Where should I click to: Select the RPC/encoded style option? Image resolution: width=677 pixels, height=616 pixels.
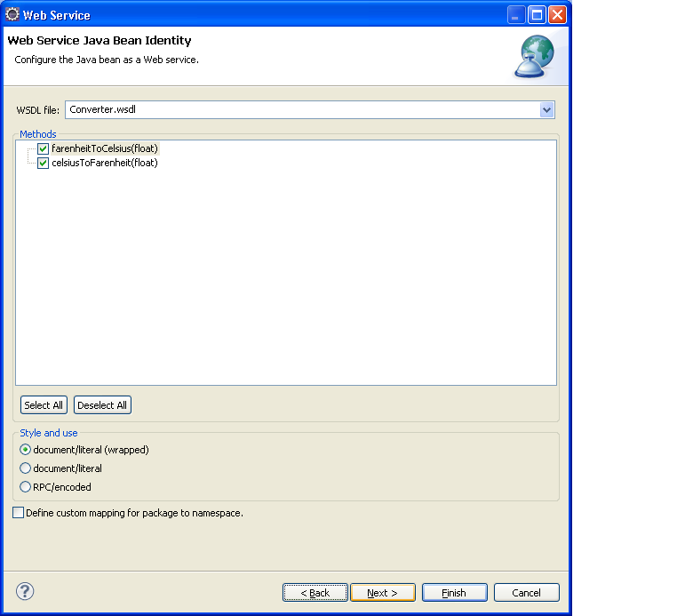26,487
